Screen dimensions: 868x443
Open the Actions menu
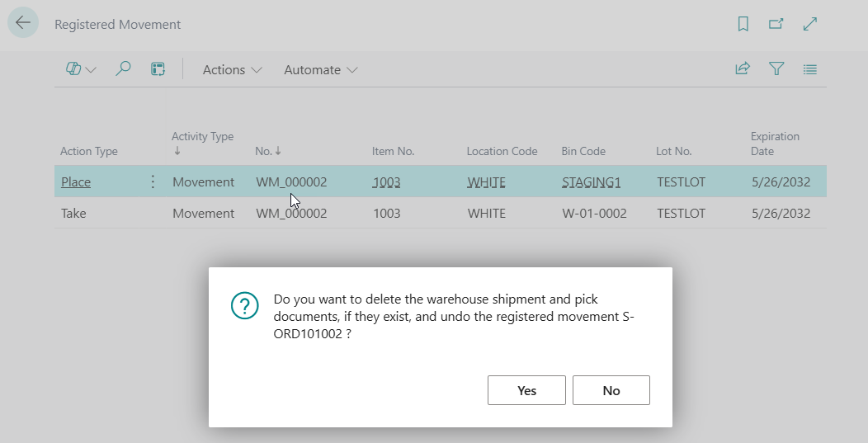[x=232, y=70]
